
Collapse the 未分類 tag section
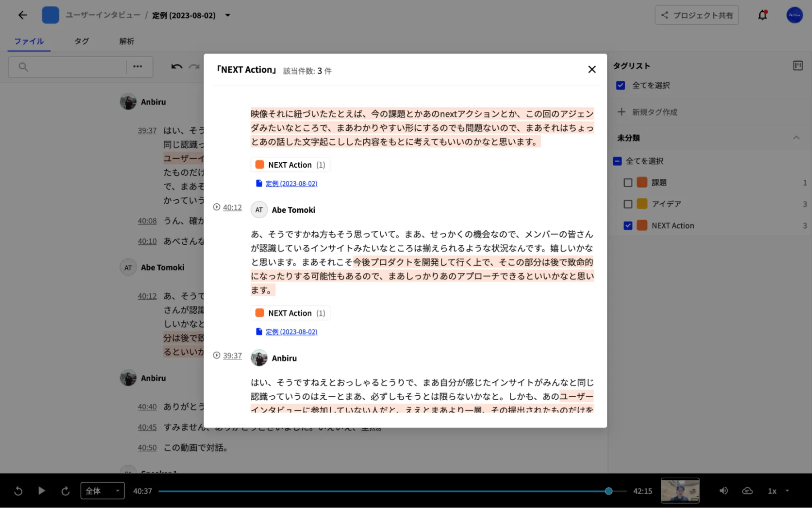796,138
